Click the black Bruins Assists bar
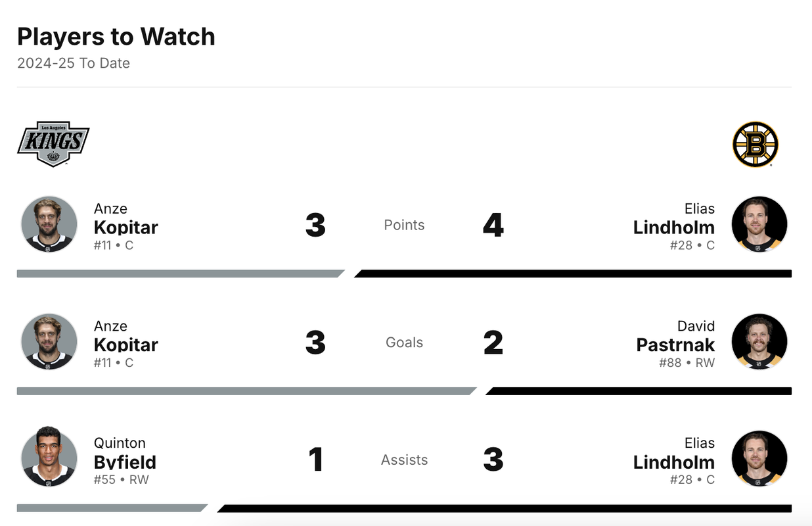 tap(505, 508)
